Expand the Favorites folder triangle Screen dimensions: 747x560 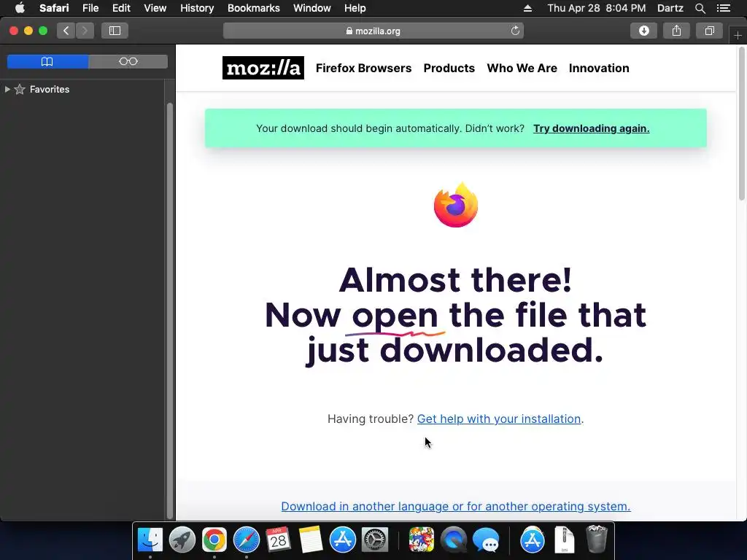[x=7, y=89]
